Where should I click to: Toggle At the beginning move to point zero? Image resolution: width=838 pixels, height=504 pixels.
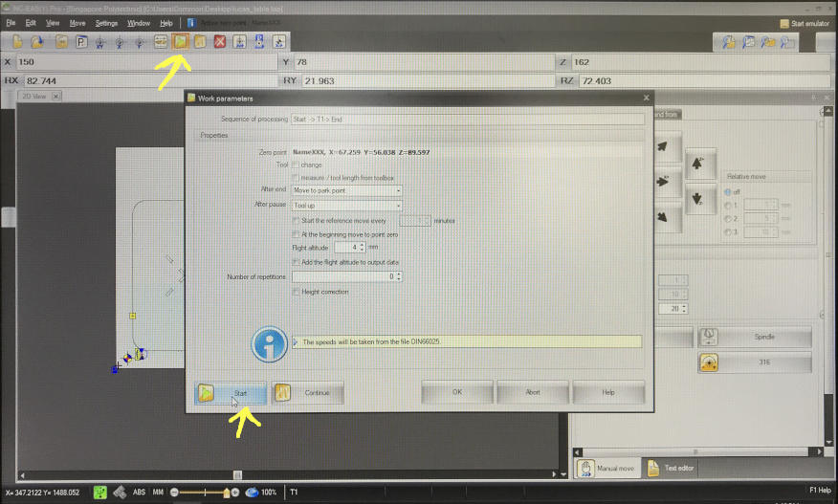[x=296, y=234]
